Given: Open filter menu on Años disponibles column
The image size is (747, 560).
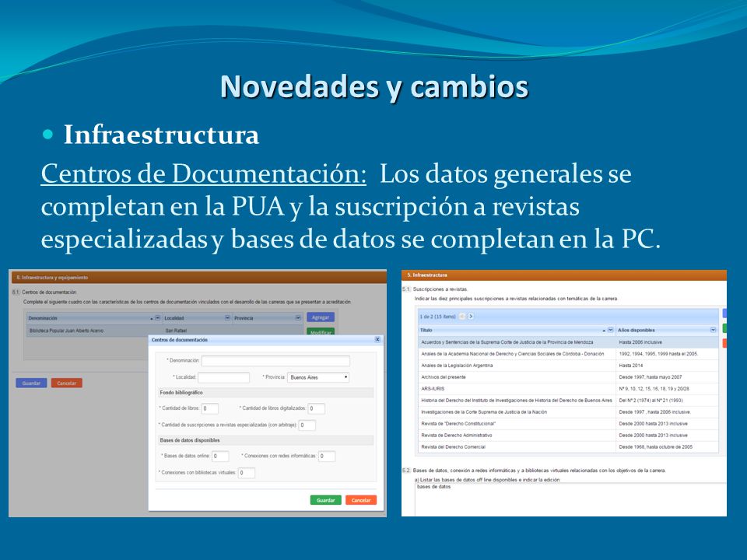Looking at the screenshot, I should click(x=714, y=330).
